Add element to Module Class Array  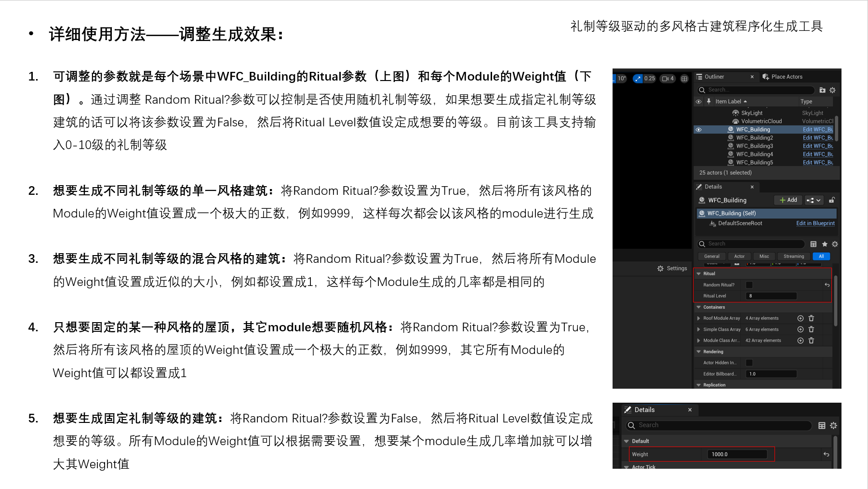801,340
